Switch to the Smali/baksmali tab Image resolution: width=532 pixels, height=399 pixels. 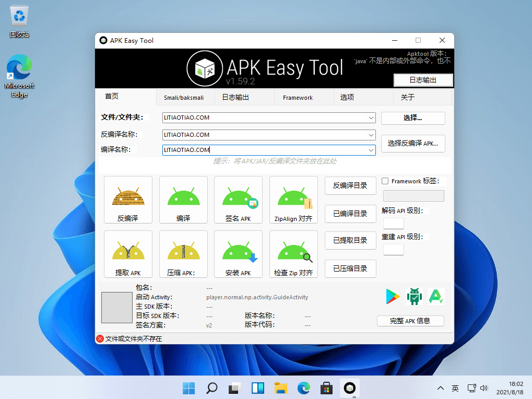(185, 98)
